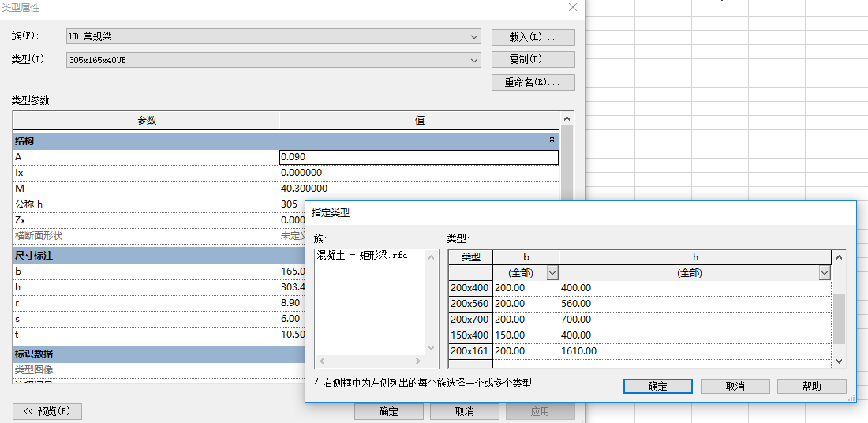Click the 重命名(R)... button
Image resolution: width=868 pixels, height=423 pixels.
tap(533, 82)
